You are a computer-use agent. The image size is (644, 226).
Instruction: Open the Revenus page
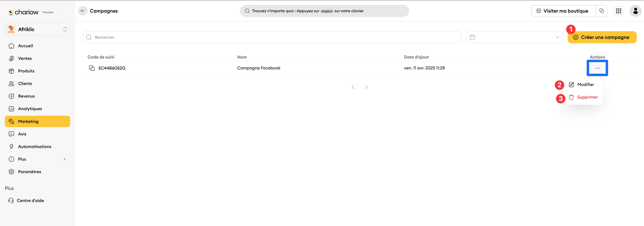[38, 96]
